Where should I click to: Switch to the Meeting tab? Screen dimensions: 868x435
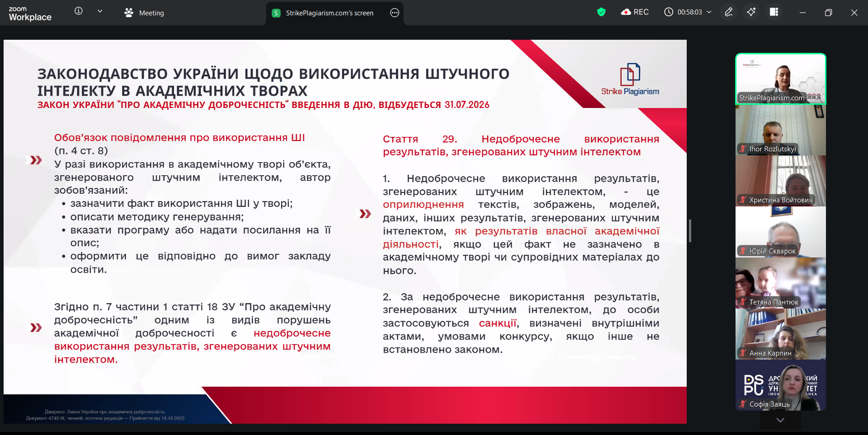[145, 13]
